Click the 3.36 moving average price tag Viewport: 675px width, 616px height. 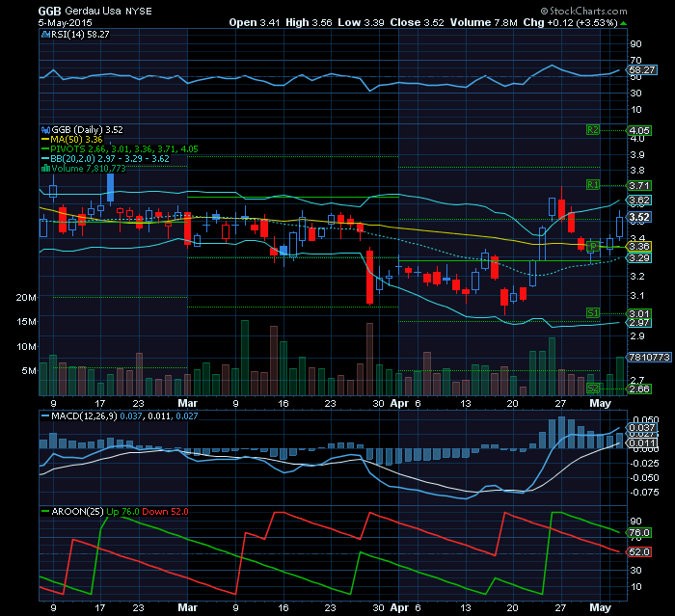(639, 246)
